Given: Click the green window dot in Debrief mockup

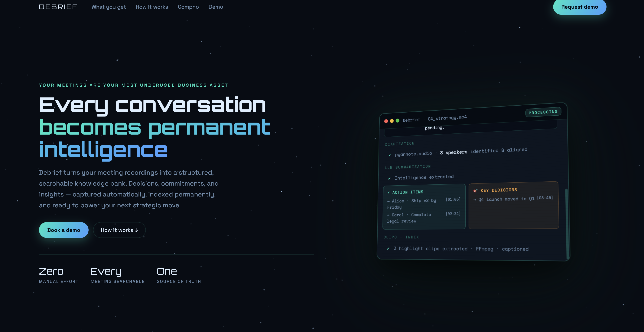Looking at the screenshot, I should [x=398, y=120].
